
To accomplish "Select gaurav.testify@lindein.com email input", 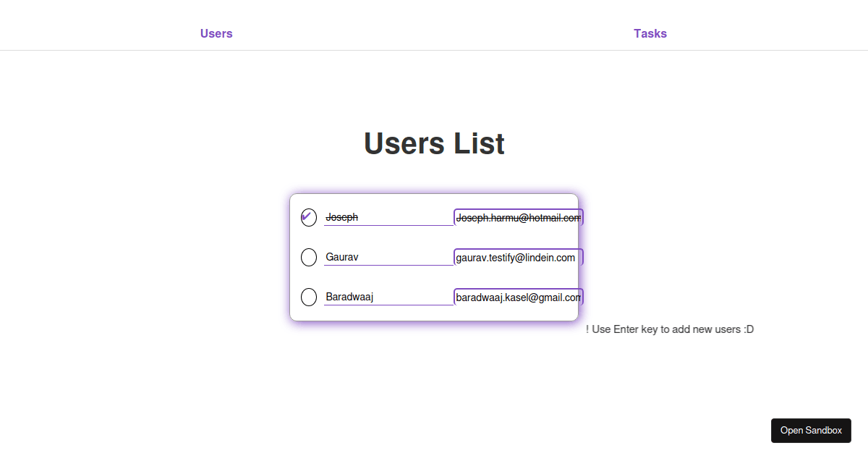I will click(x=518, y=256).
